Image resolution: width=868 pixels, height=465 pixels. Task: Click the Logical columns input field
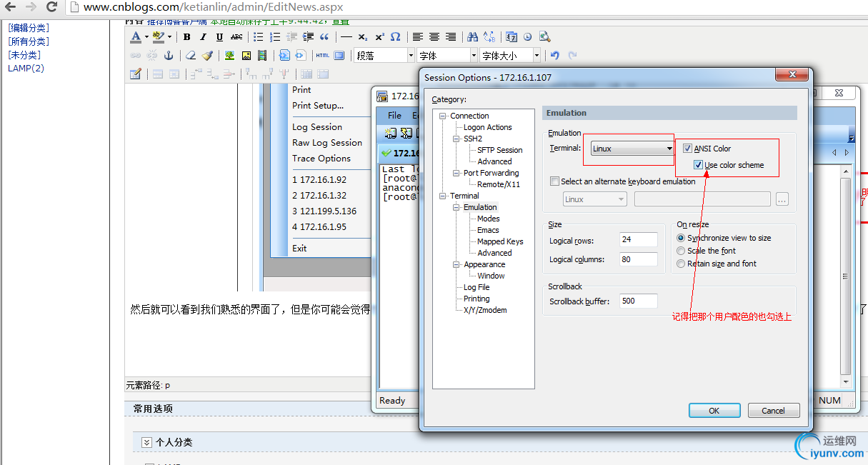point(639,259)
